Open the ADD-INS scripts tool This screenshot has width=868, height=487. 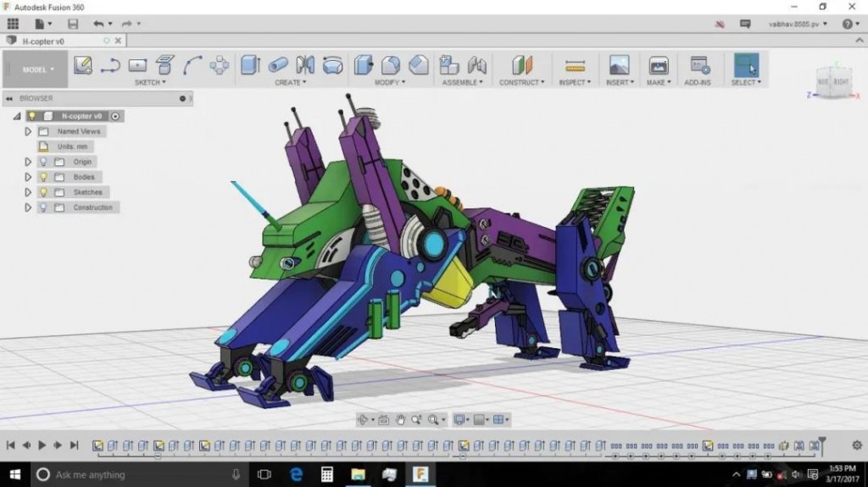tap(699, 65)
